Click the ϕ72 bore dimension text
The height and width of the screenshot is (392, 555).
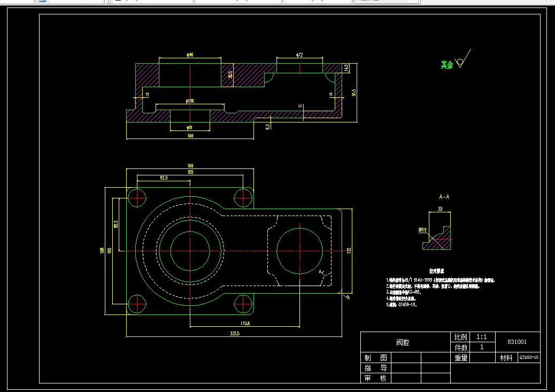(299, 55)
